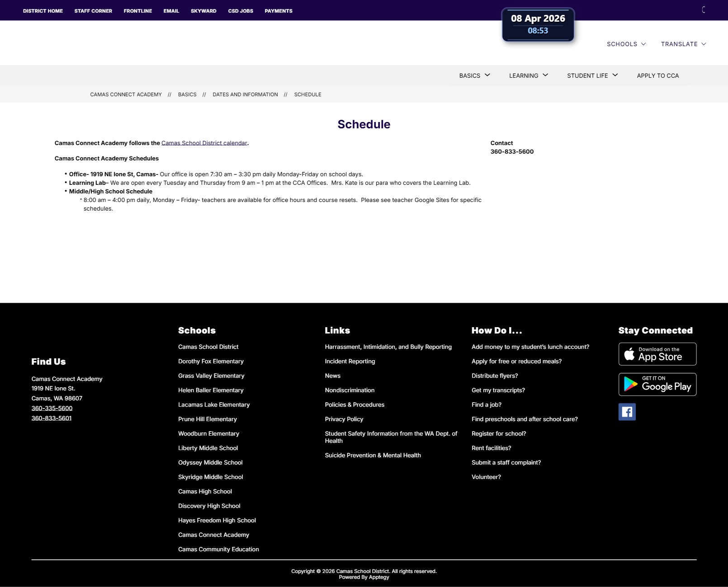Open Liberty Middle School link
Viewport: 728px width, 587px height.
[x=208, y=448]
